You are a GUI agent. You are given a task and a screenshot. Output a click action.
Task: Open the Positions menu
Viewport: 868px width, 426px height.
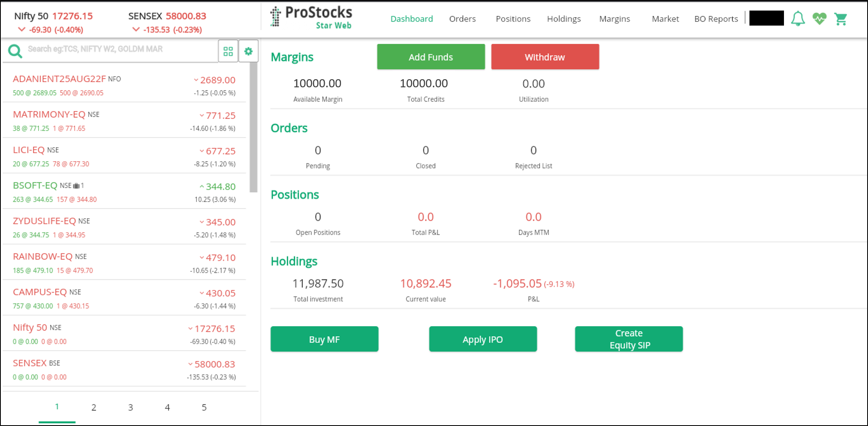513,19
